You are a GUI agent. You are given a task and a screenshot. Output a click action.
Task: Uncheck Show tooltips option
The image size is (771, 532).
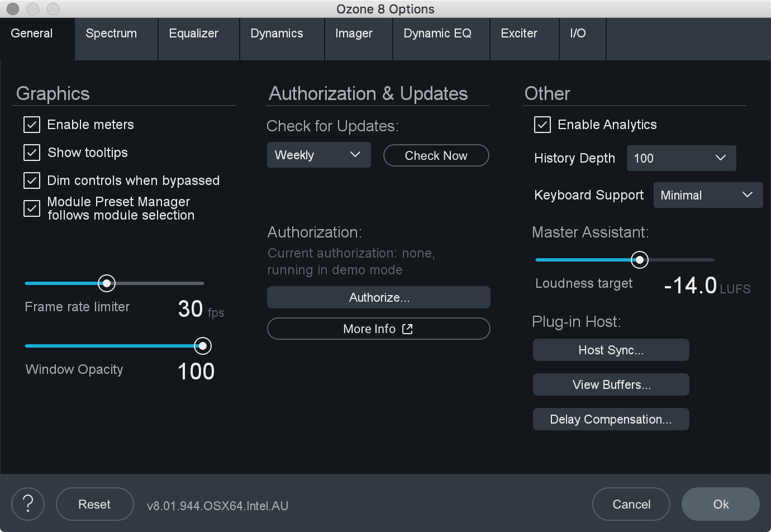tap(32, 153)
